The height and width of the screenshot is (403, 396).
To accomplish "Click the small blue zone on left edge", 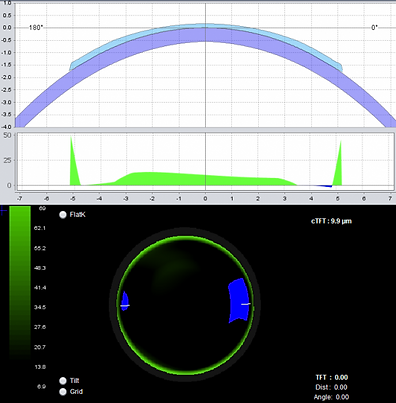I will click(x=125, y=301).
